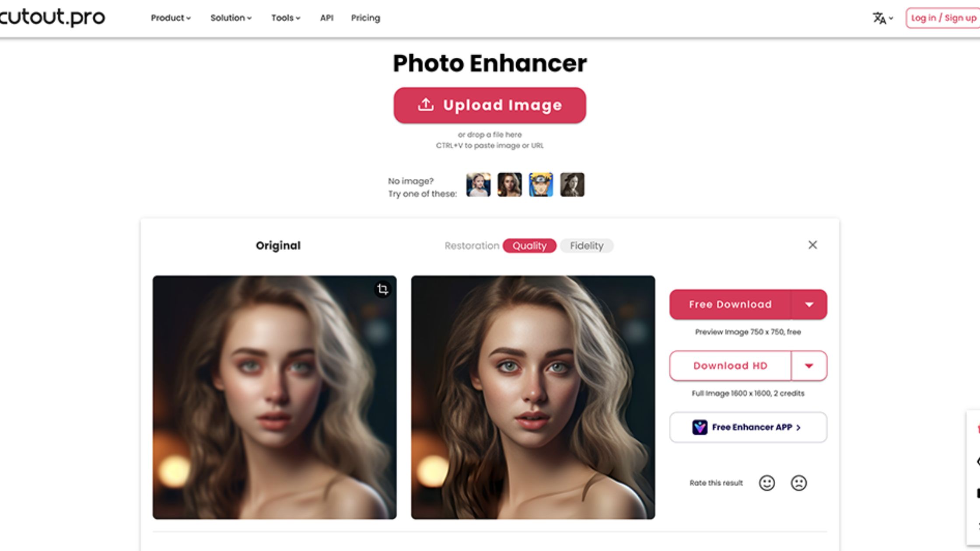
Task: Select Solution navigation menu
Action: point(231,18)
